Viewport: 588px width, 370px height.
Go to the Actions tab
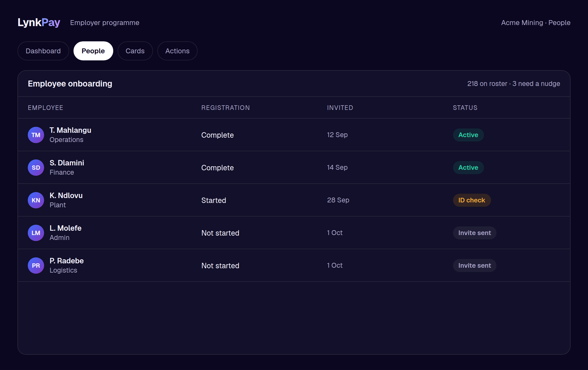tap(177, 51)
